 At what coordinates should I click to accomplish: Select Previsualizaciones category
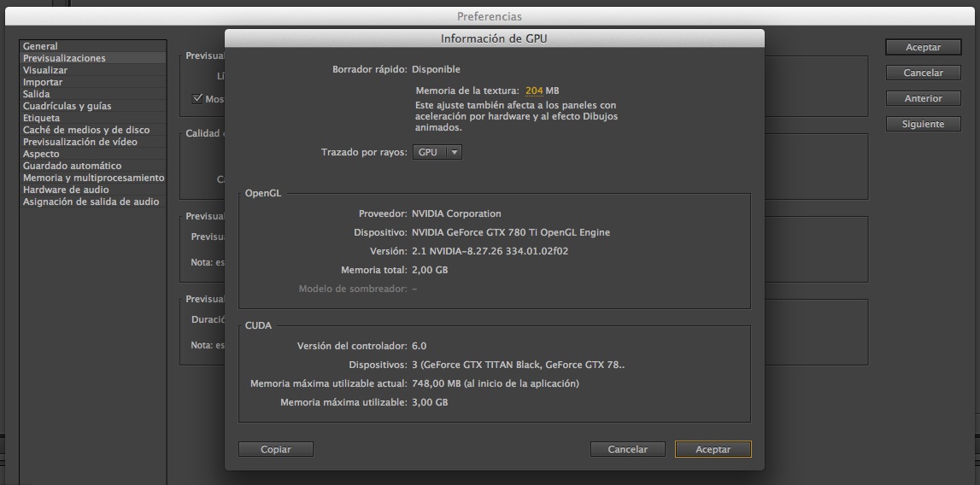[93, 58]
